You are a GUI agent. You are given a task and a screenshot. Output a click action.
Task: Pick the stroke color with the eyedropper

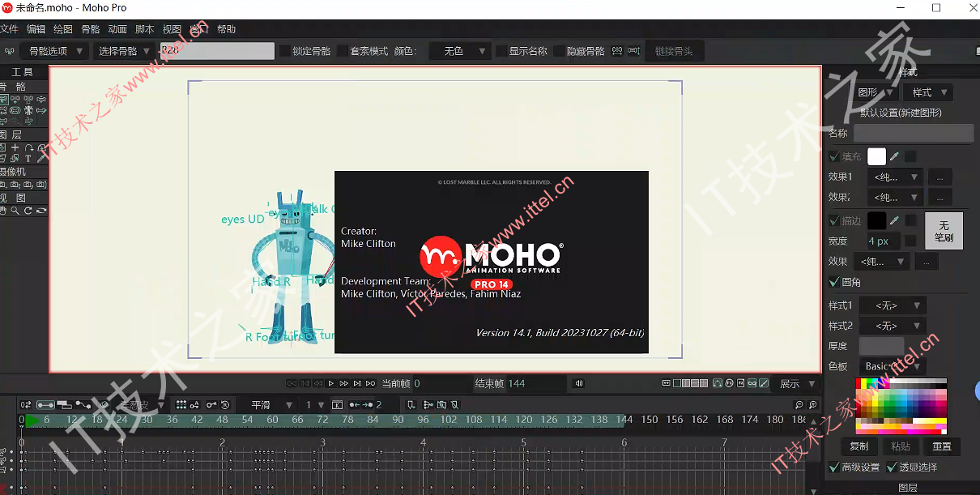coord(895,220)
